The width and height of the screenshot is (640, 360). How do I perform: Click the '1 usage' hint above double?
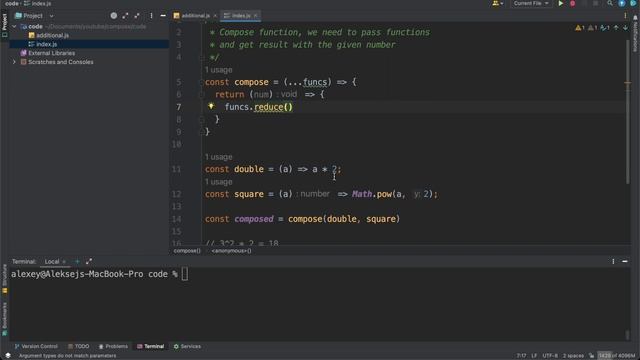pos(218,157)
